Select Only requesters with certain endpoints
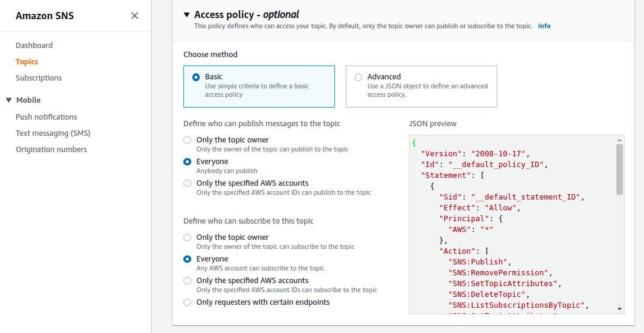Viewport: 644px width, 333px height. [x=187, y=302]
